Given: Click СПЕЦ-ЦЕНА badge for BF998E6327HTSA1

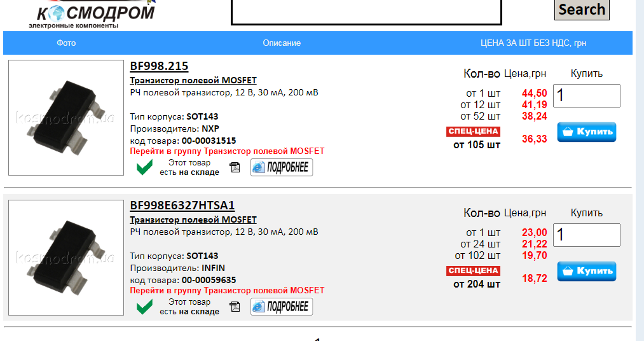Looking at the screenshot, I should coord(473,271).
